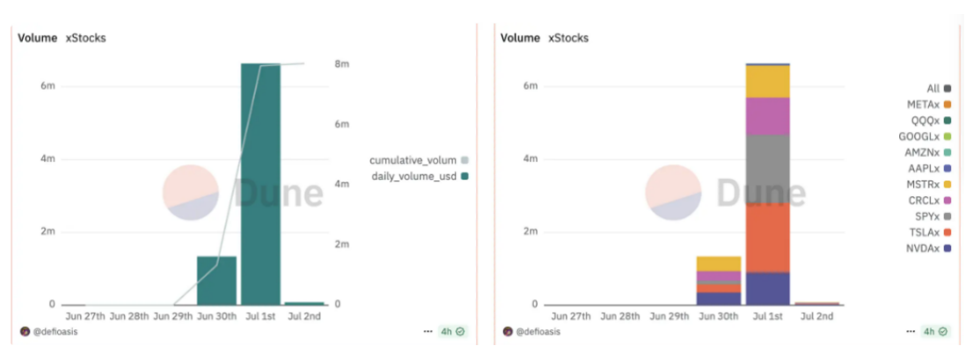This screenshot has height=361, width=980.
Task: Click the defioasis avatar under right chart
Action: point(507,332)
